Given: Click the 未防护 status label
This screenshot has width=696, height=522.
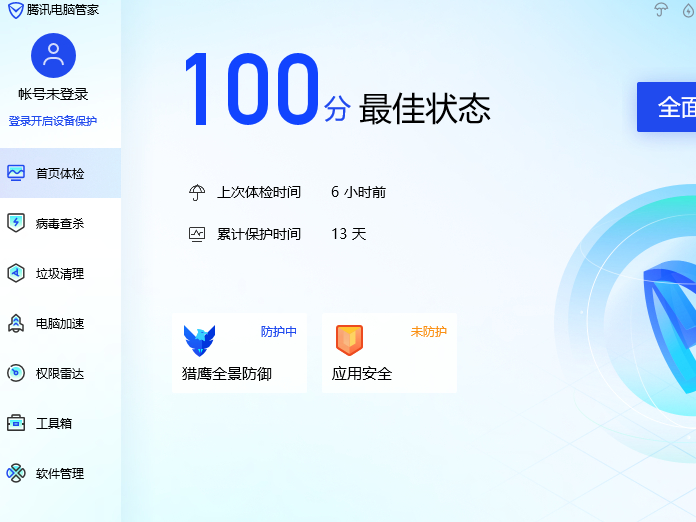Looking at the screenshot, I should coord(429,332).
